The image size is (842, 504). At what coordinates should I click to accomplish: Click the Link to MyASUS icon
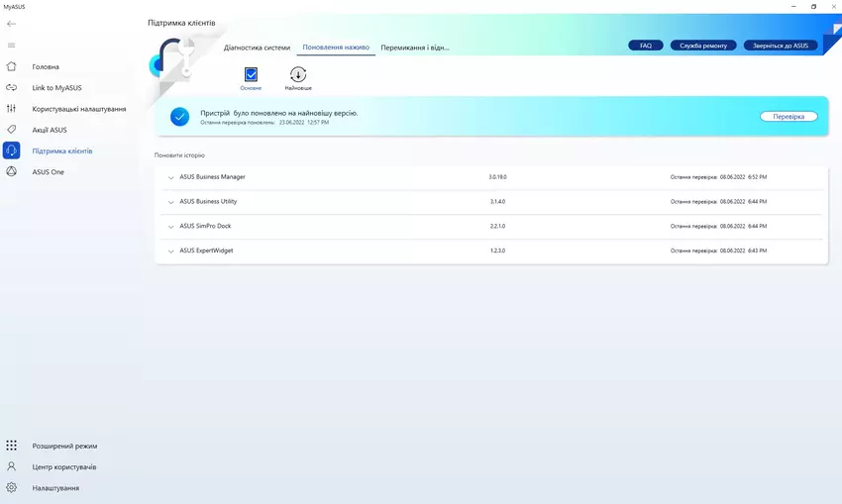[12, 87]
